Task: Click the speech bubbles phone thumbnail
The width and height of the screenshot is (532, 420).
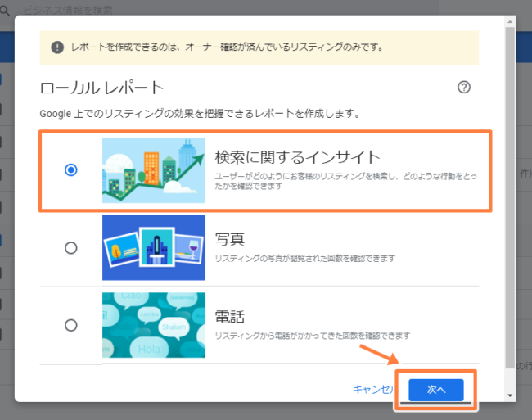Action: click(x=154, y=325)
